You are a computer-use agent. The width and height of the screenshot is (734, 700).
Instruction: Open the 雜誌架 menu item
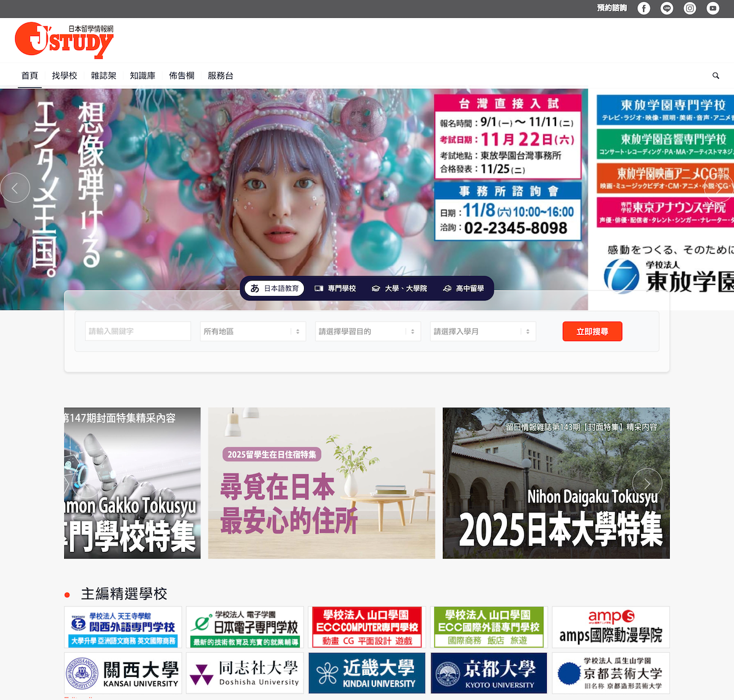(103, 75)
